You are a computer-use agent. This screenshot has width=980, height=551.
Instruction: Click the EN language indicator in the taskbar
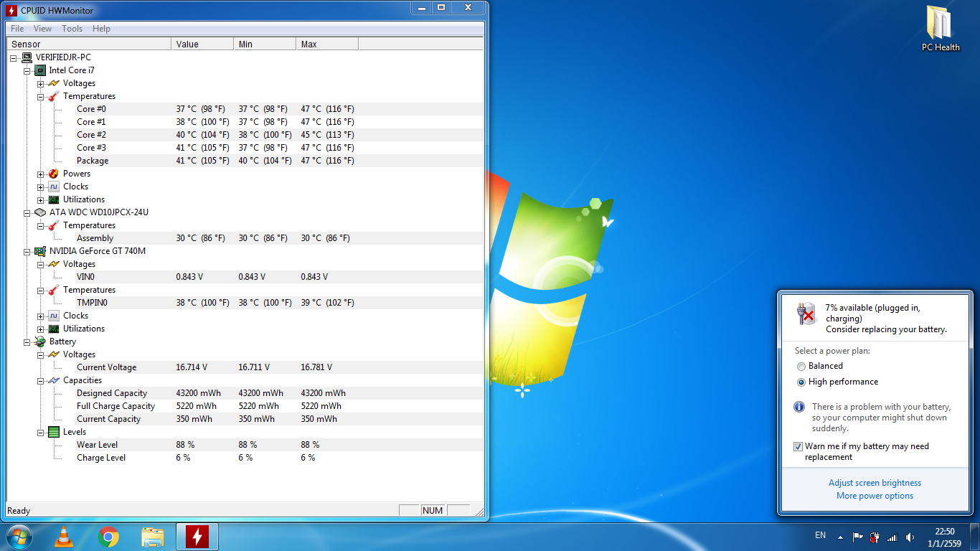(x=821, y=535)
